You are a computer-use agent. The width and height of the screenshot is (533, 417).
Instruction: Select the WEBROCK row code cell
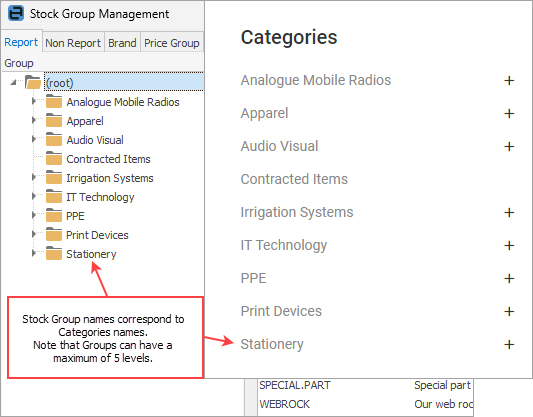click(285, 404)
